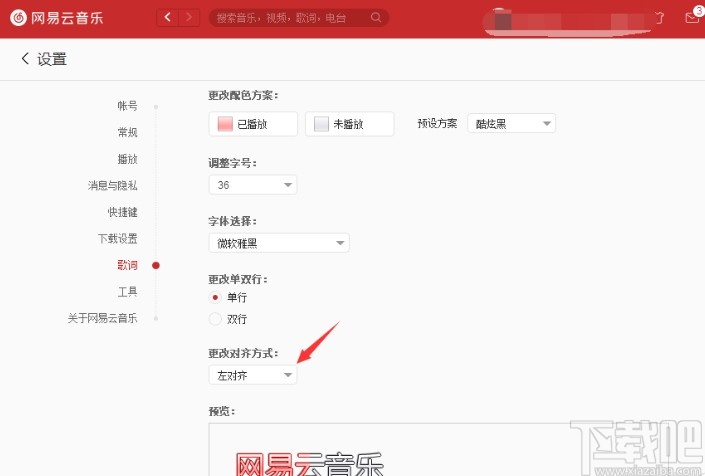Open the messages mail icon
Screen dimensions: 705x476
692,18
